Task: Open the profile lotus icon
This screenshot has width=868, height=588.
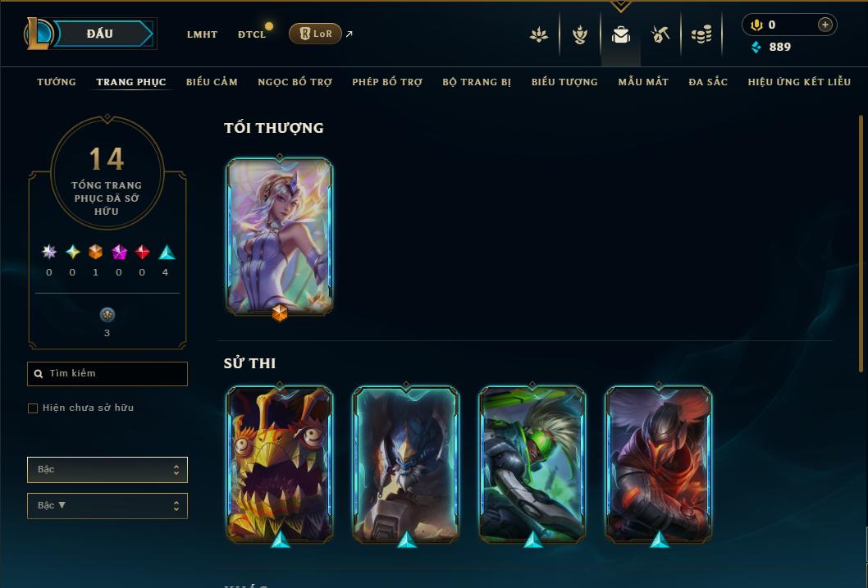Action: (539, 34)
